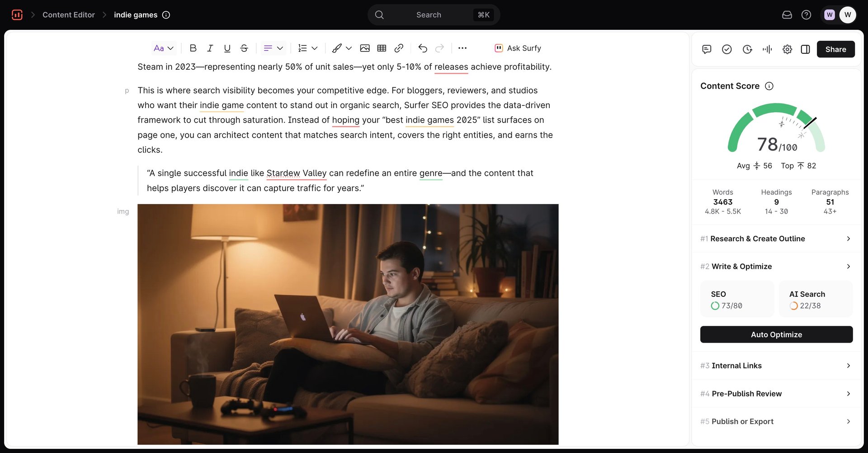Undo the last edit
The height and width of the screenshot is (453, 868).
click(x=423, y=48)
